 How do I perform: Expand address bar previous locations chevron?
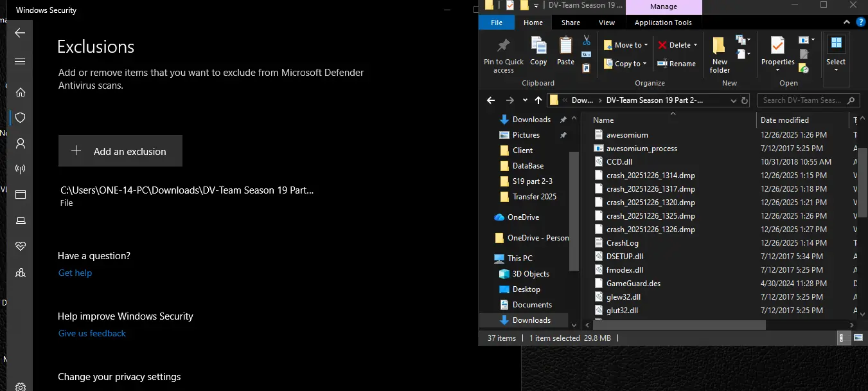click(x=733, y=100)
